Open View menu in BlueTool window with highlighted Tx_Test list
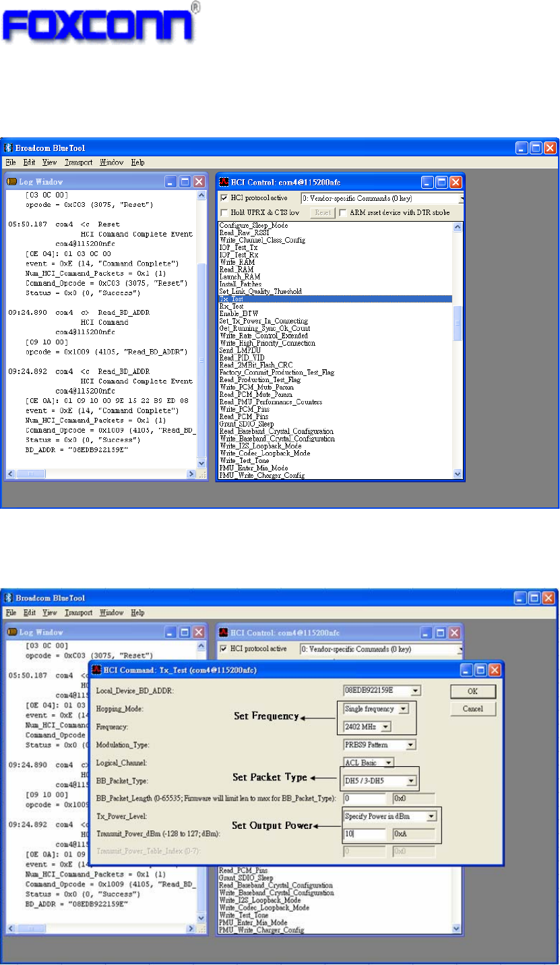The image size is (560, 965). (50, 162)
